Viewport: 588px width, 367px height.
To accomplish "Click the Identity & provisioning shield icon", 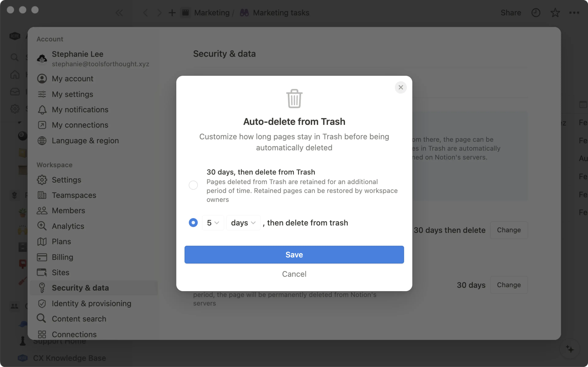I will (x=42, y=303).
